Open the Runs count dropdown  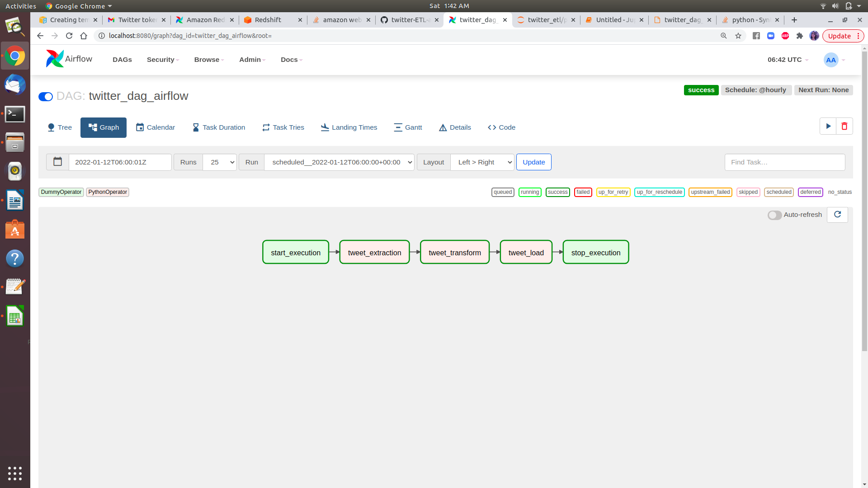tap(220, 162)
